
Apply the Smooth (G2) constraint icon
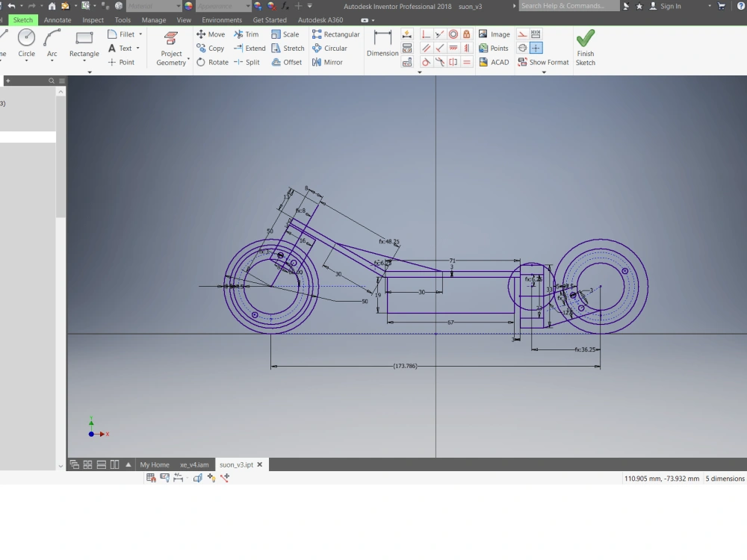coord(440,62)
